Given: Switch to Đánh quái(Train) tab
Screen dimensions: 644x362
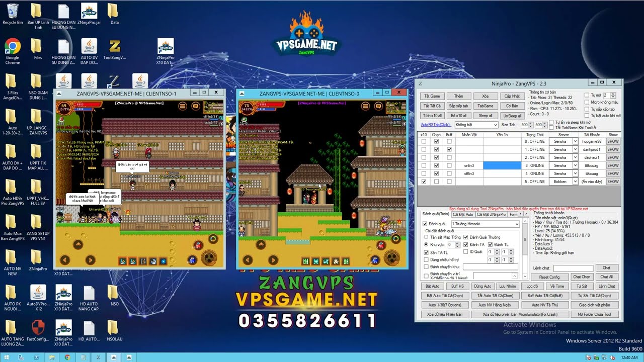Looking at the screenshot, I should tap(436, 214).
